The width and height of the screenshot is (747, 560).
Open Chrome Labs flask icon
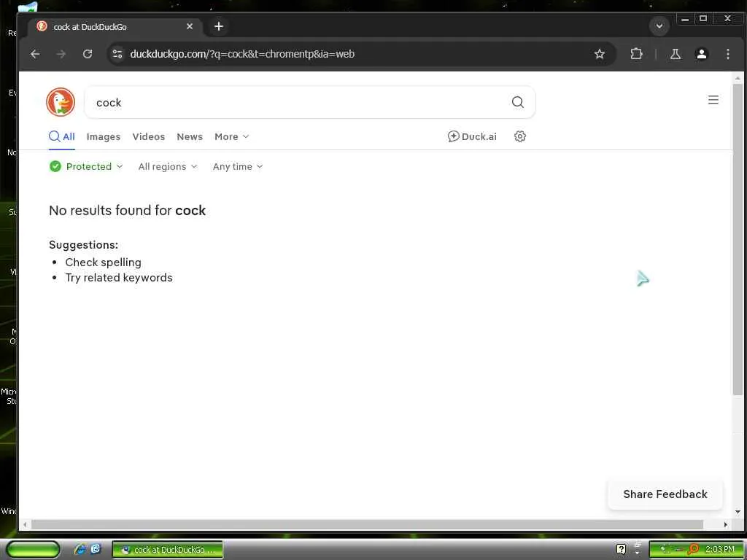pos(675,54)
